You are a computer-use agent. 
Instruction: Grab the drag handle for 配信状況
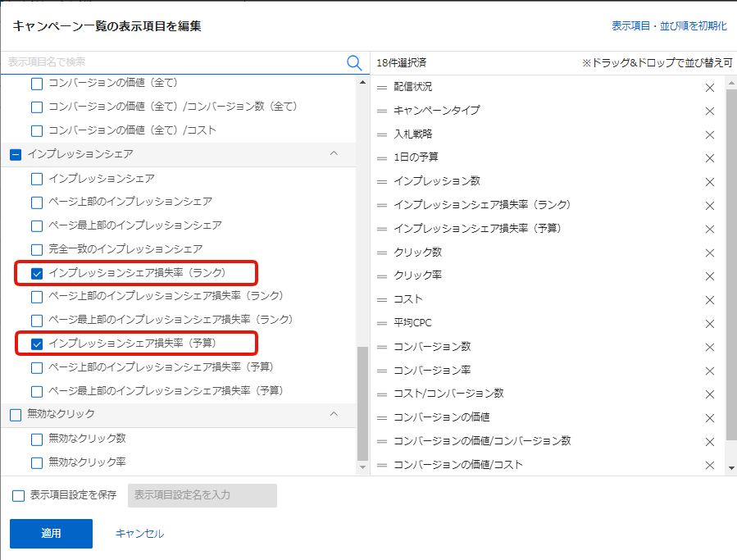pos(382,88)
